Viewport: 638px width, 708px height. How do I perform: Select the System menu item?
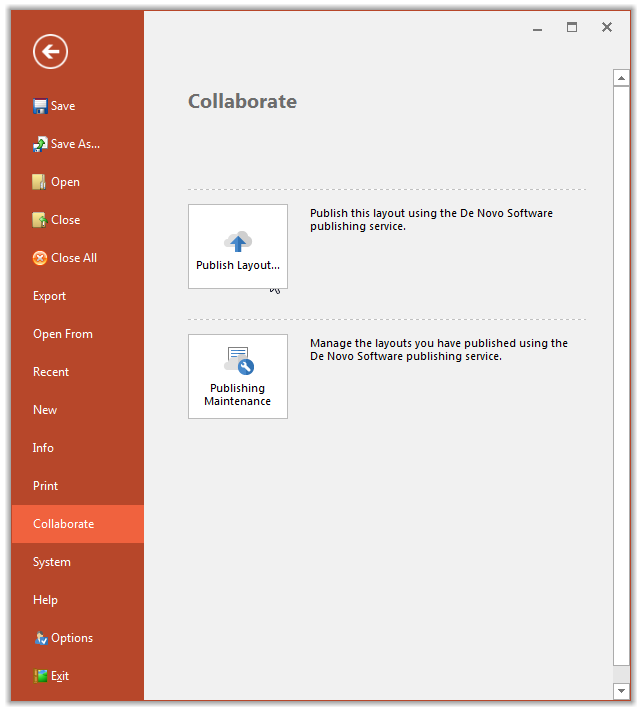coord(52,562)
